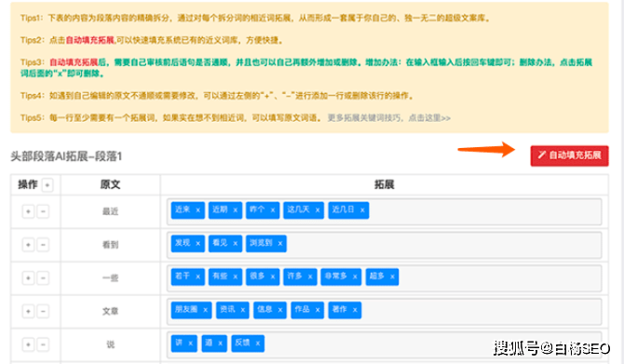Open the 点击这里>> tips link
The width and height of the screenshot is (624, 364).
429,117
